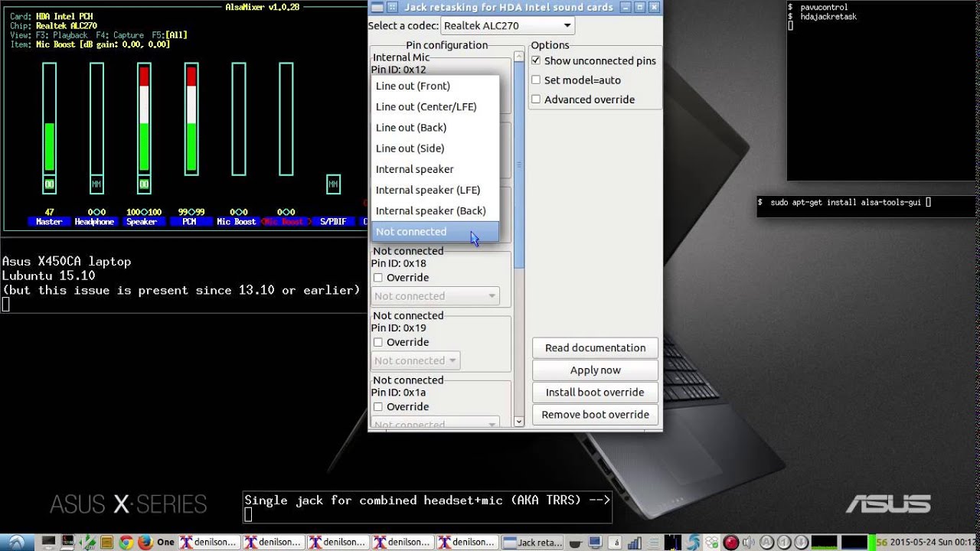The image size is (980, 551).
Task: Choose Internal speaker (LFE) option
Action: 435,190
